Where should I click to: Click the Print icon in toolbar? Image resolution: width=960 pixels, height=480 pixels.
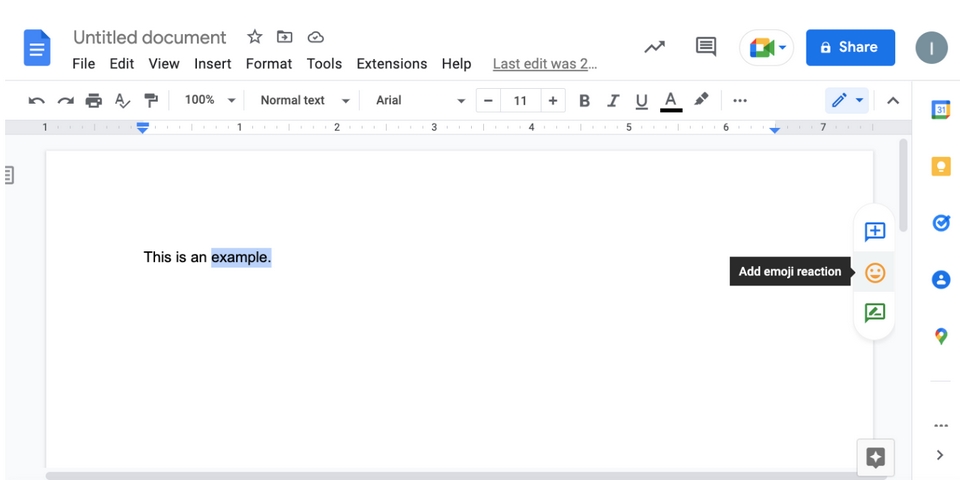click(x=94, y=100)
